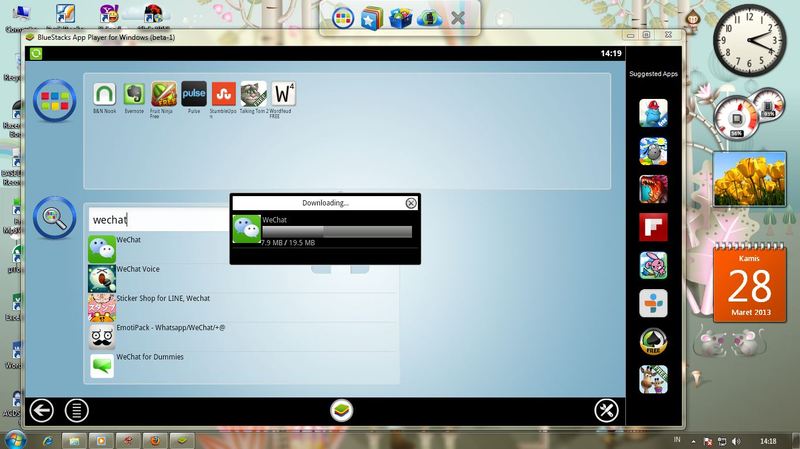Click the tulip slideshow gadget picture

click(x=749, y=179)
